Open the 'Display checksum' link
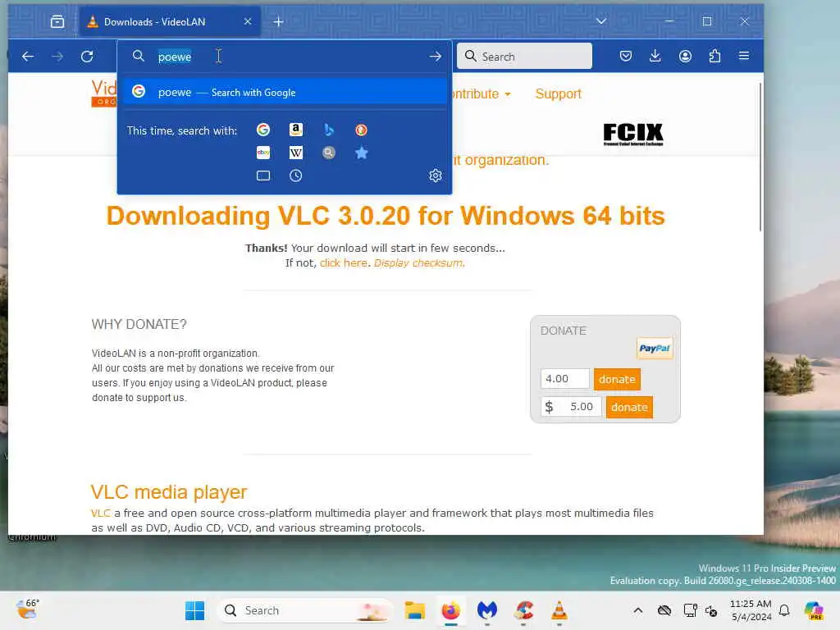The height and width of the screenshot is (630, 840). (x=418, y=263)
